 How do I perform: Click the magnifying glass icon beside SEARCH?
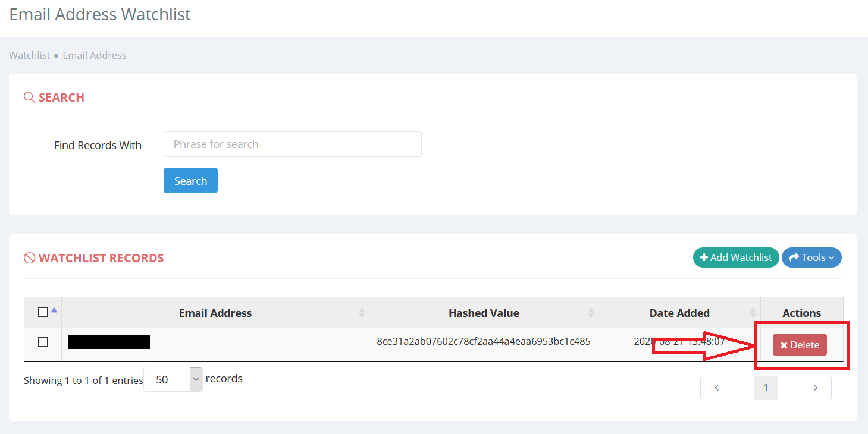pyautogui.click(x=29, y=97)
